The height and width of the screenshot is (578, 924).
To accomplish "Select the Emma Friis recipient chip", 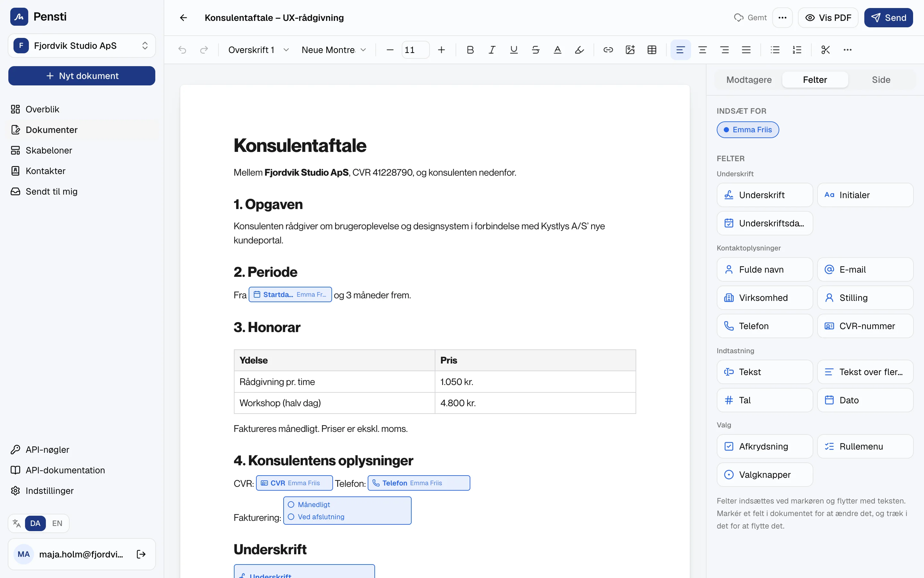I will (748, 130).
